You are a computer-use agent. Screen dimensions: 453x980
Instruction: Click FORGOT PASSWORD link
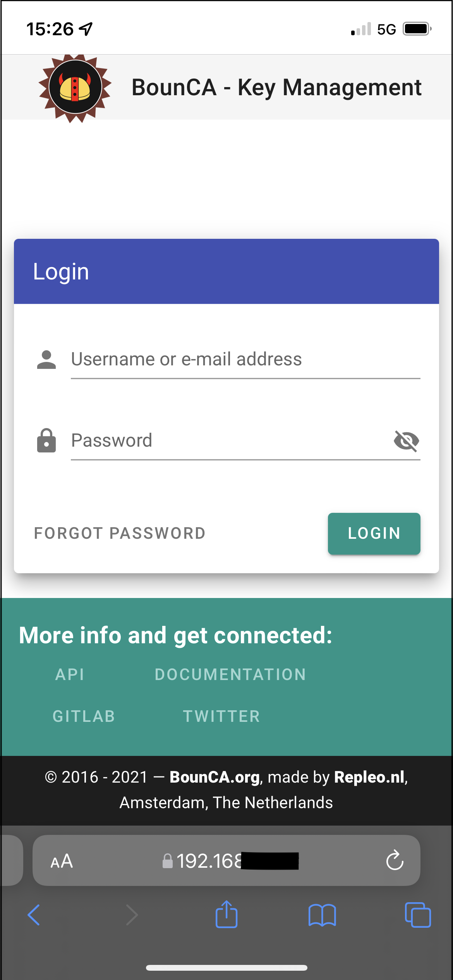(120, 533)
